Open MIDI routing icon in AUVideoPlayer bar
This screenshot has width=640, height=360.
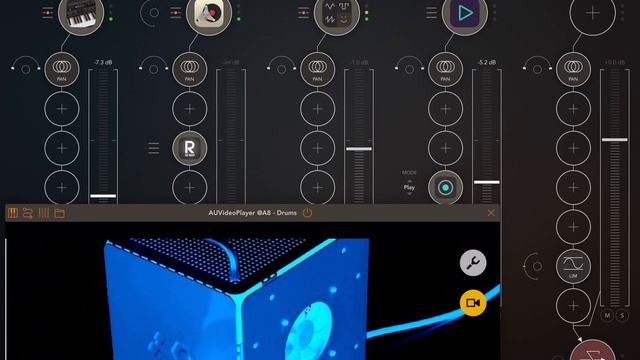[28, 213]
